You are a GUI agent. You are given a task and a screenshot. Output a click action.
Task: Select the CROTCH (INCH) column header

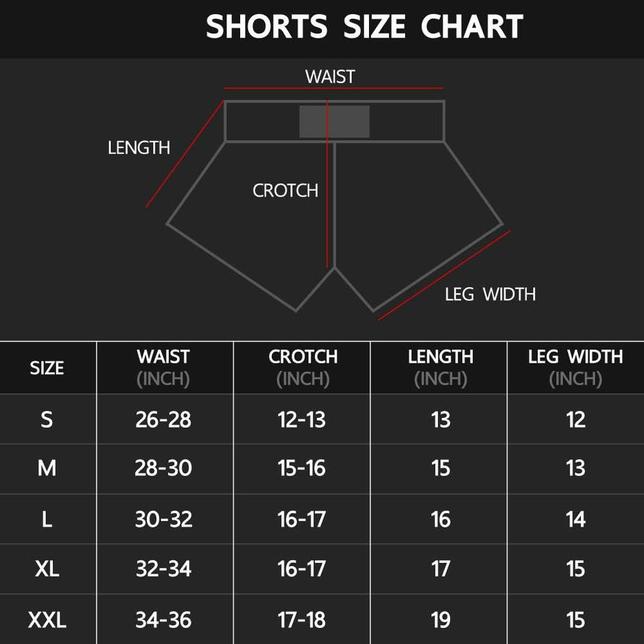click(x=303, y=368)
